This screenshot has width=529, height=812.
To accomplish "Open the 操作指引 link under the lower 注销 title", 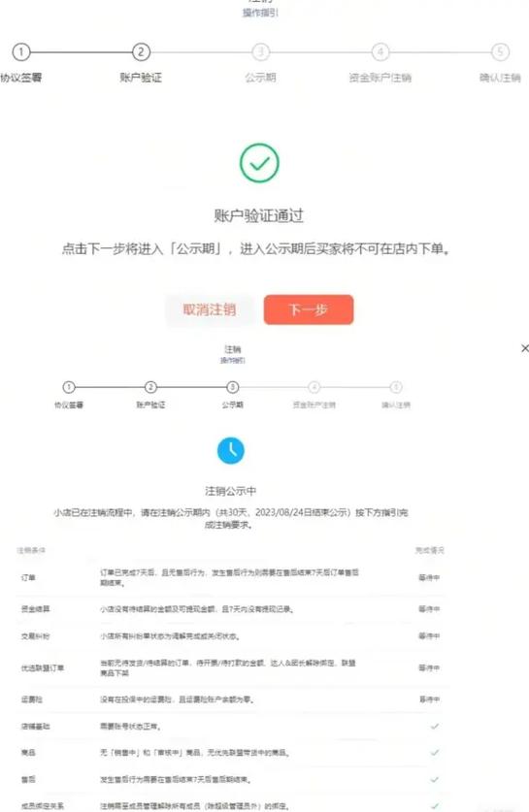I will pos(233,360).
